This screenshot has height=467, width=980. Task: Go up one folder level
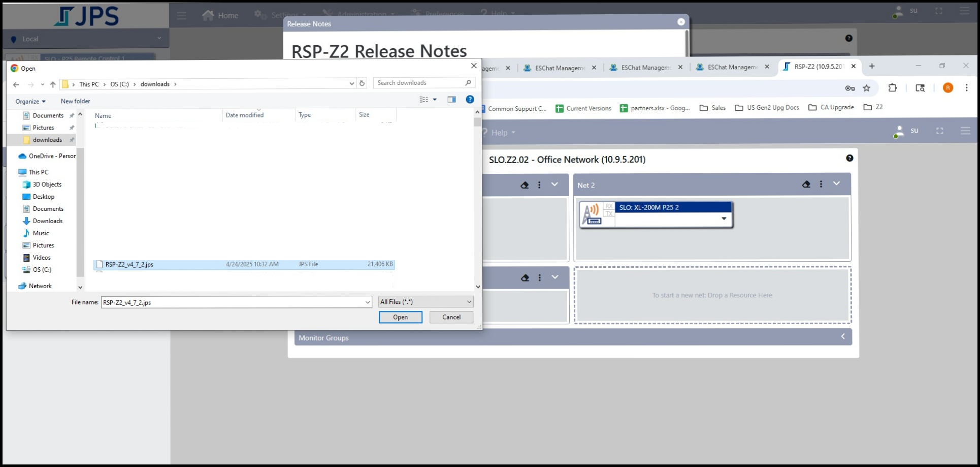[53, 84]
